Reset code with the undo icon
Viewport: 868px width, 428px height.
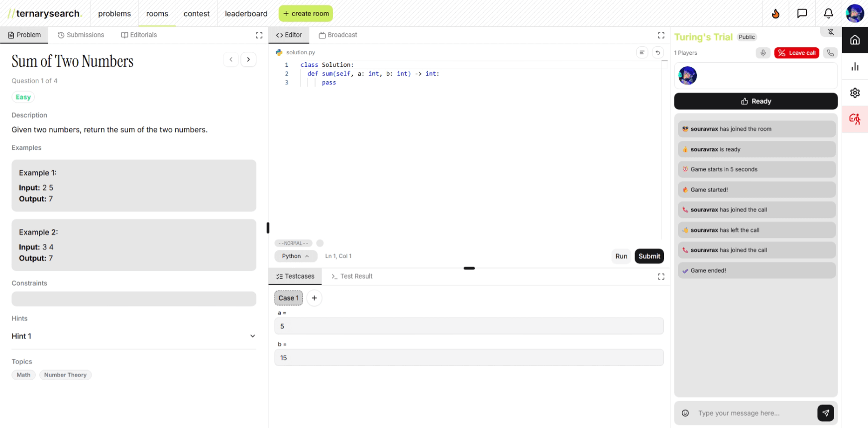(658, 52)
